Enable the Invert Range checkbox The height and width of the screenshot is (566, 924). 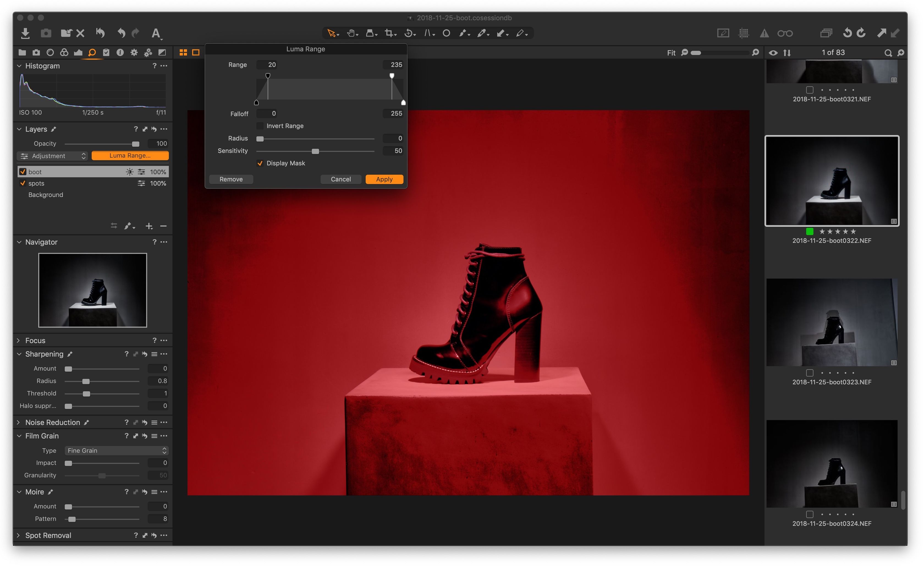(260, 126)
